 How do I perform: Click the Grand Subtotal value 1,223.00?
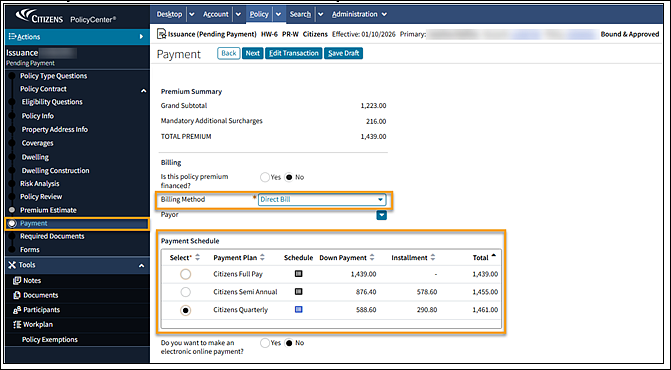(x=373, y=106)
